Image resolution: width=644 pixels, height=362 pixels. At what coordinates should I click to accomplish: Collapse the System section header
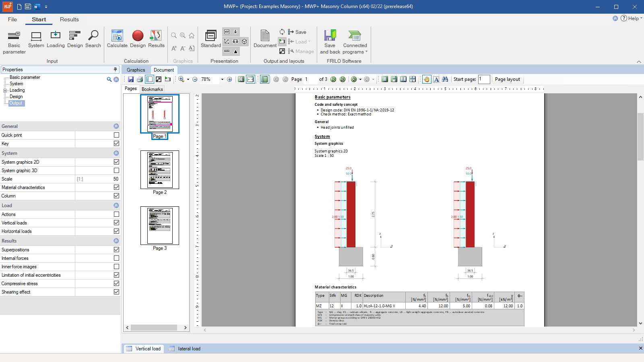[116, 153]
